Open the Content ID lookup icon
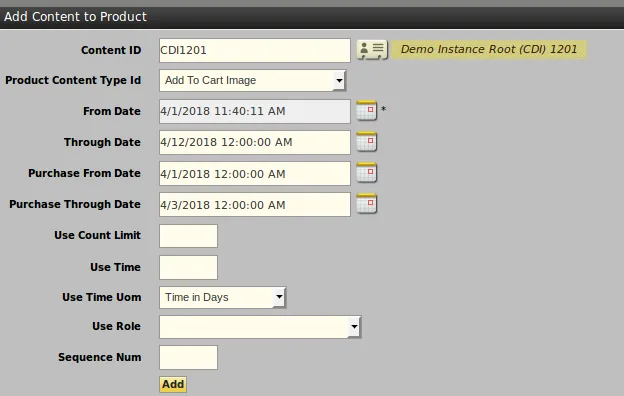 point(372,50)
